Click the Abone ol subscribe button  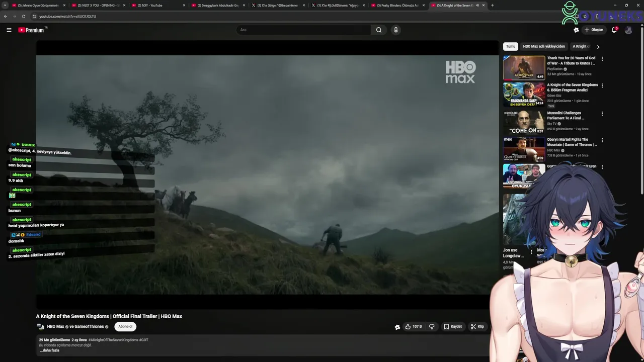[125, 327]
